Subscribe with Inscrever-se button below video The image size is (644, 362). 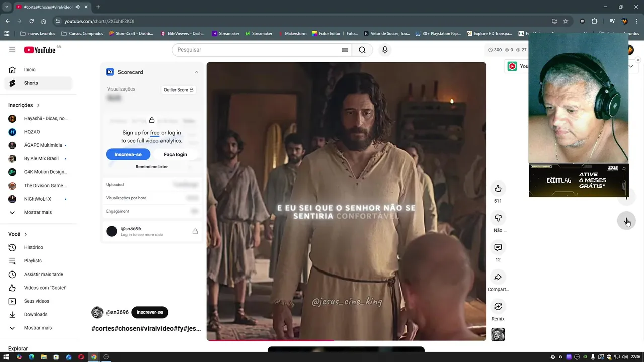(x=149, y=312)
